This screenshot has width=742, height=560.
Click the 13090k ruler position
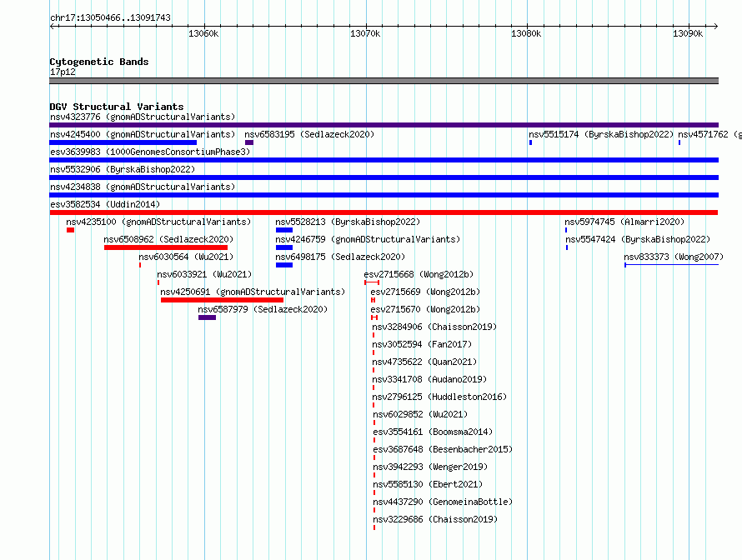(x=688, y=33)
